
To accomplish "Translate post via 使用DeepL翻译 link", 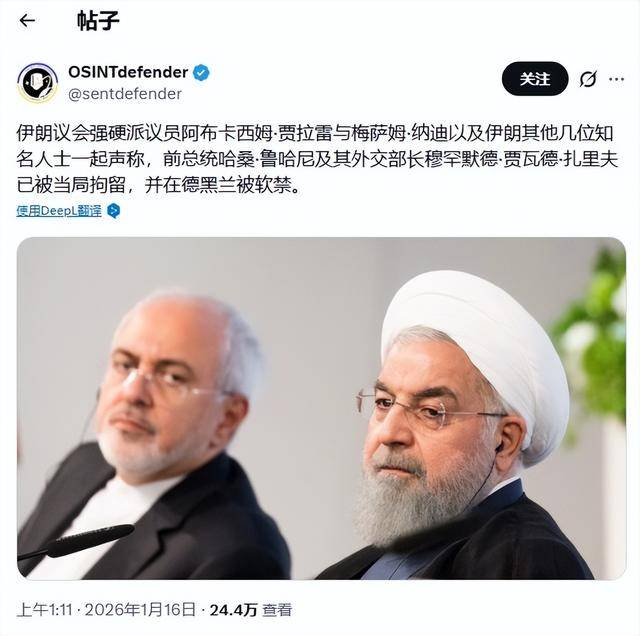I will (x=59, y=211).
